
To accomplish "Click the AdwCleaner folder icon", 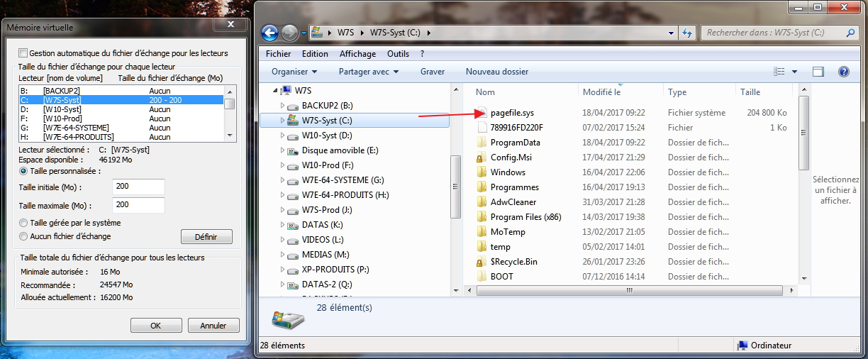I will 482,202.
